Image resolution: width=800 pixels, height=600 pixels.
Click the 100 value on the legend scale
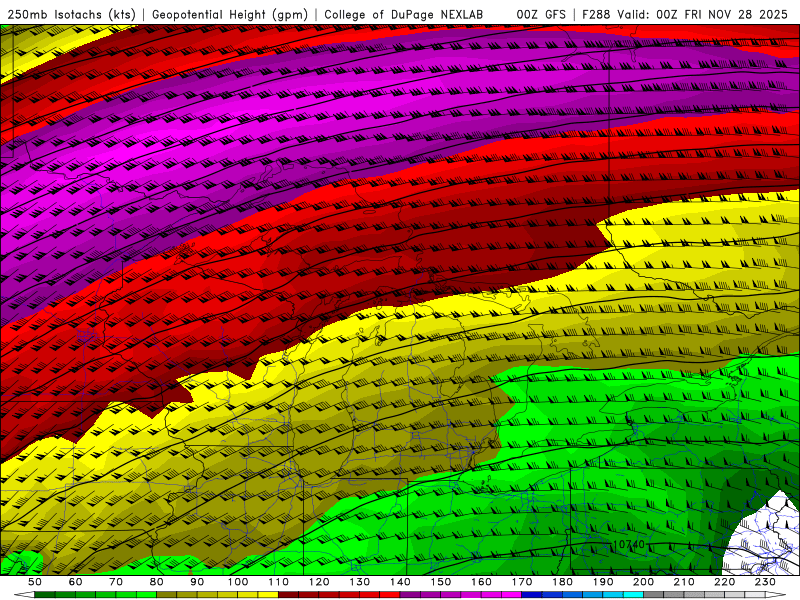(238, 582)
